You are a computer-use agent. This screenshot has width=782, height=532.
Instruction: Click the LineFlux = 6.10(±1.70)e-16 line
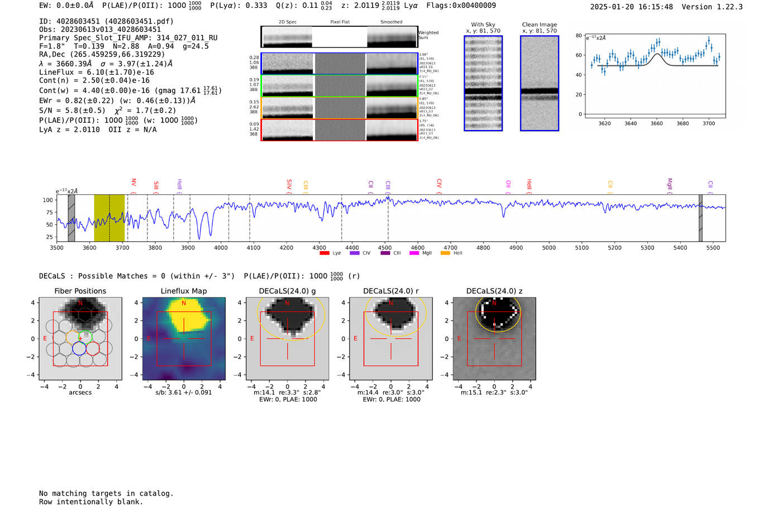97,73
